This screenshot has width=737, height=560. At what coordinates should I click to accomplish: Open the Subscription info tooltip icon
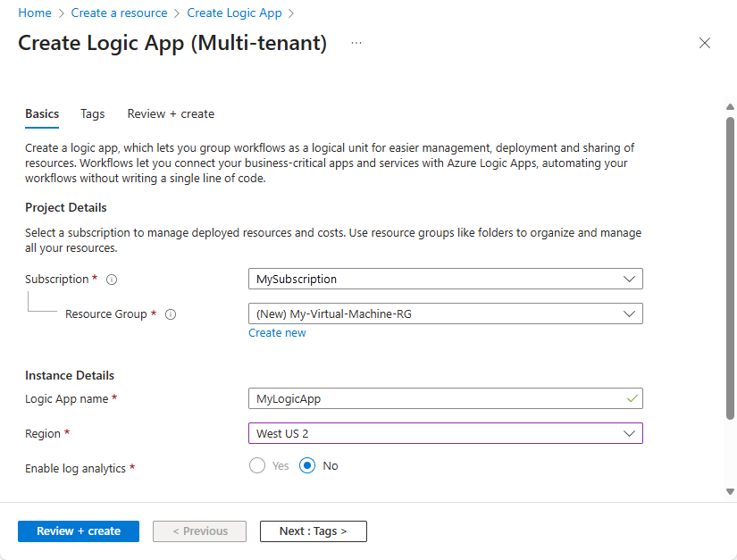111,279
